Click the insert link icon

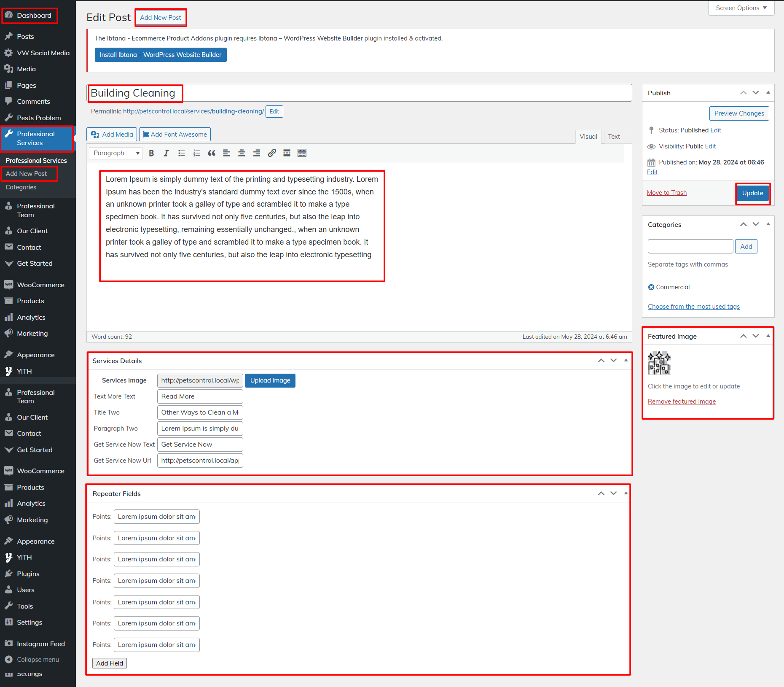[272, 153]
